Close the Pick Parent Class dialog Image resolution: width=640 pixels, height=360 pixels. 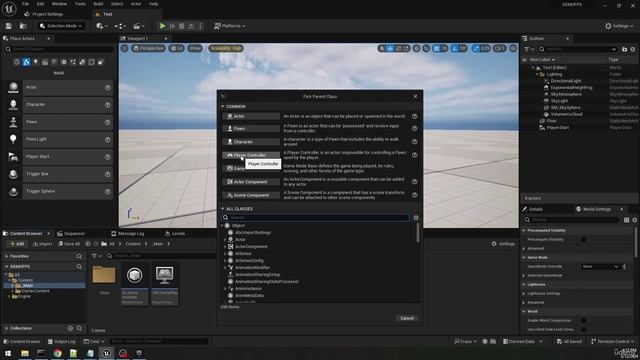click(x=415, y=96)
